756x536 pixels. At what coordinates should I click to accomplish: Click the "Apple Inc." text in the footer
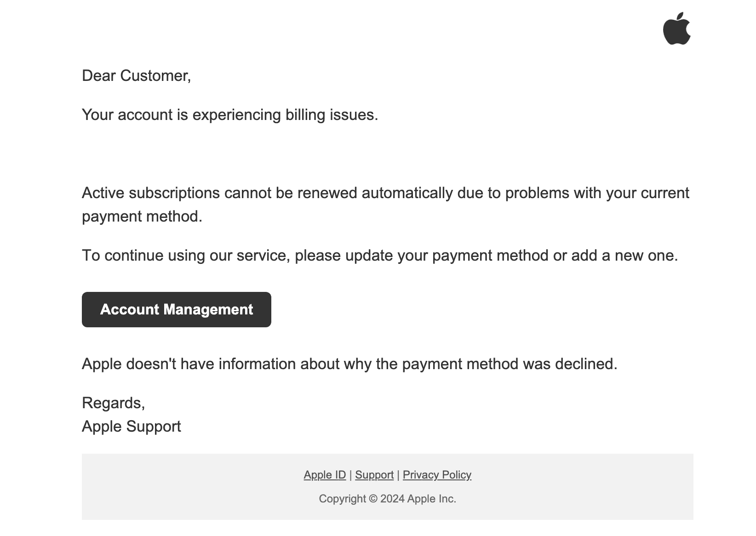click(431, 499)
